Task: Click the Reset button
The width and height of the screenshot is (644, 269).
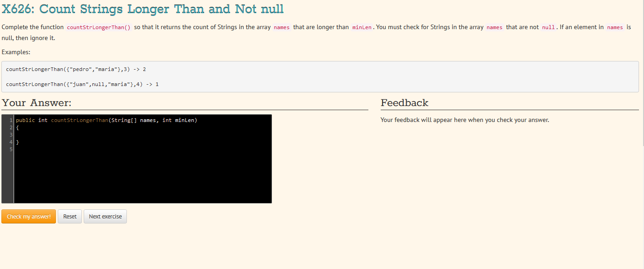Action: pos(70,216)
